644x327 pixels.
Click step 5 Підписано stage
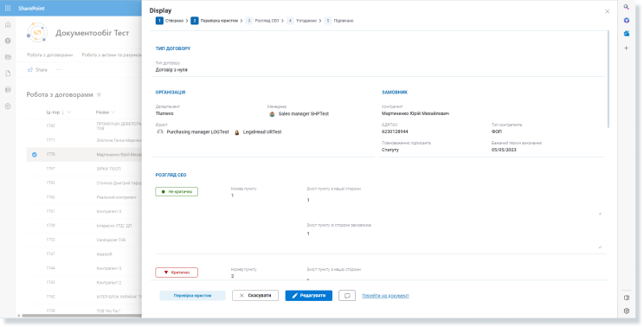click(338, 21)
